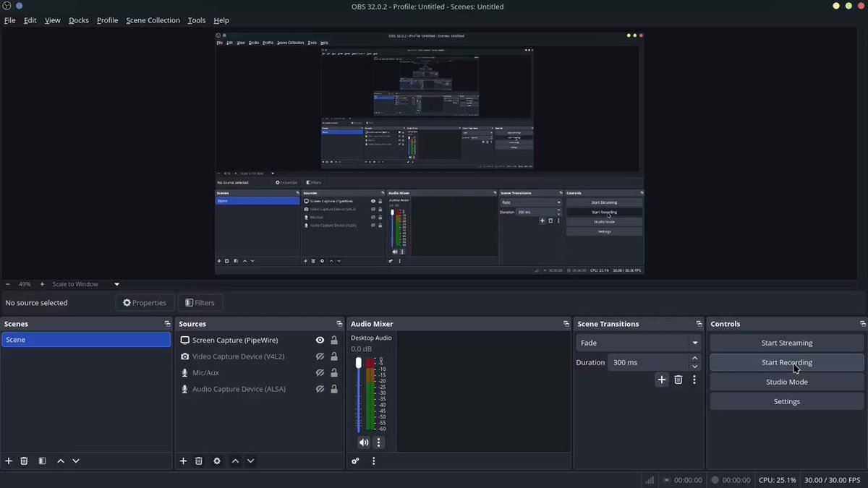Move source down arrow in Sources dock
This screenshot has width=868, height=488.
point(250,461)
